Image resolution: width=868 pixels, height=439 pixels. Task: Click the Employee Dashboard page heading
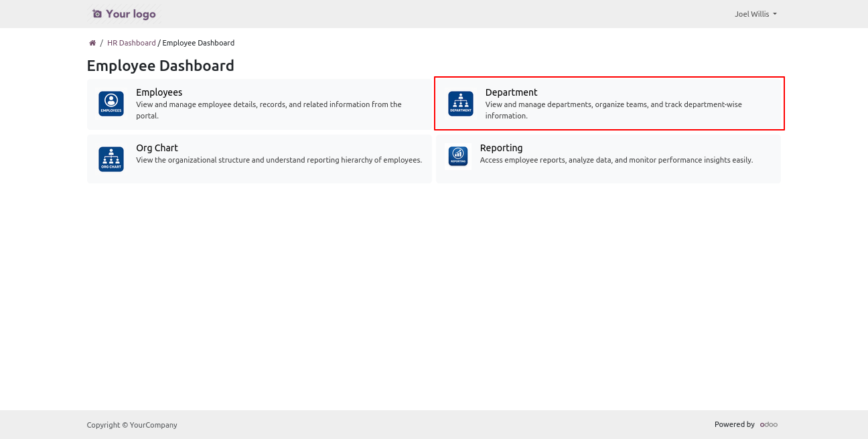coord(161,66)
